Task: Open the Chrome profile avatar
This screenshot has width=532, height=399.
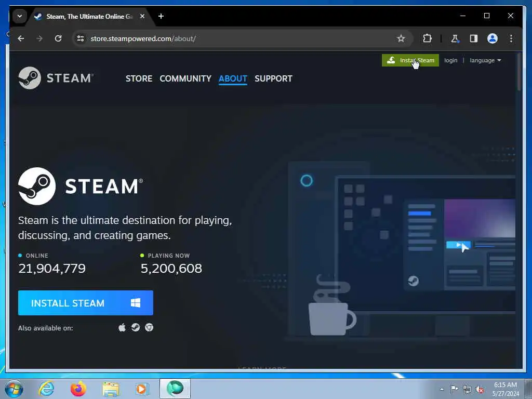Action: point(493,38)
